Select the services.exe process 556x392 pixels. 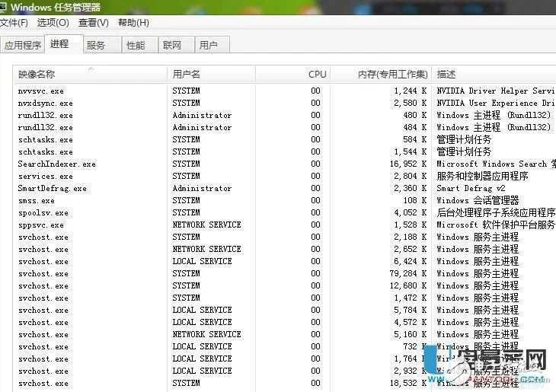click(x=285, y=176)
